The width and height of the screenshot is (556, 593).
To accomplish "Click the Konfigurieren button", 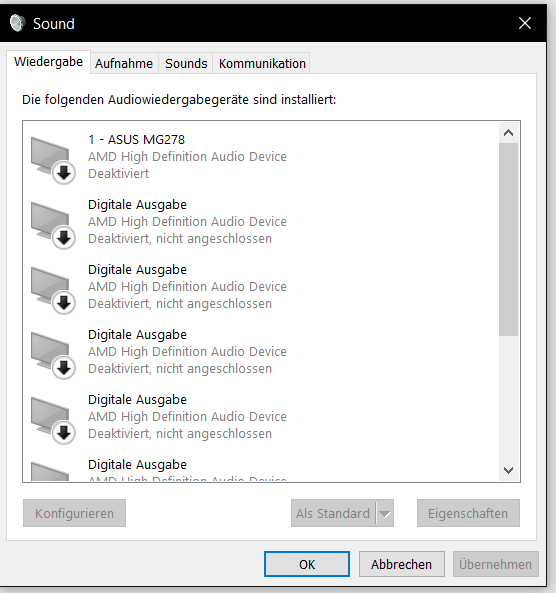I will tap(75, 513).
